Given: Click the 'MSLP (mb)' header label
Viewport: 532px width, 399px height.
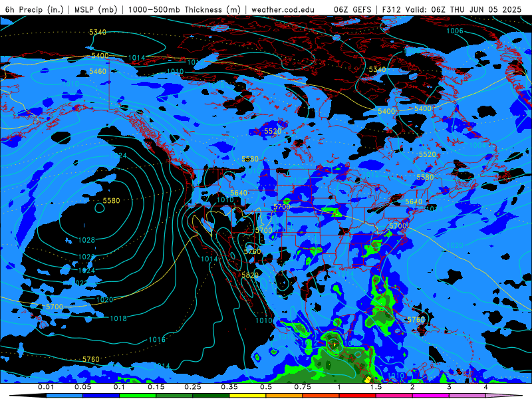Looking at the screenshot, I should click(x=96, y=9).
